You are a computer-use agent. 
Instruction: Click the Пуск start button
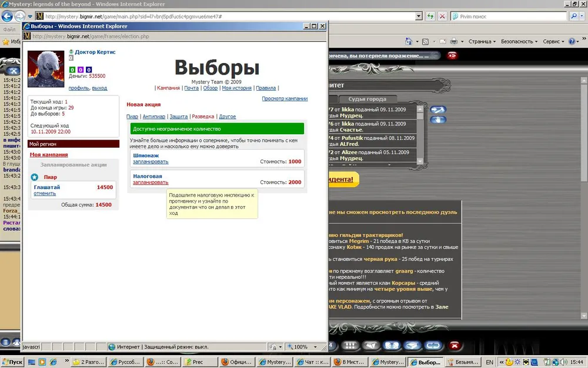(12, 362)
